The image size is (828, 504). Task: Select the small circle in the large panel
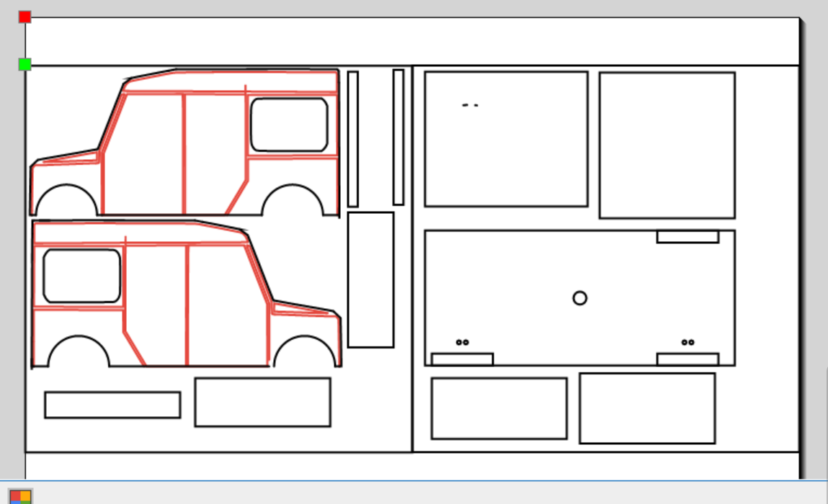point(580,298)
